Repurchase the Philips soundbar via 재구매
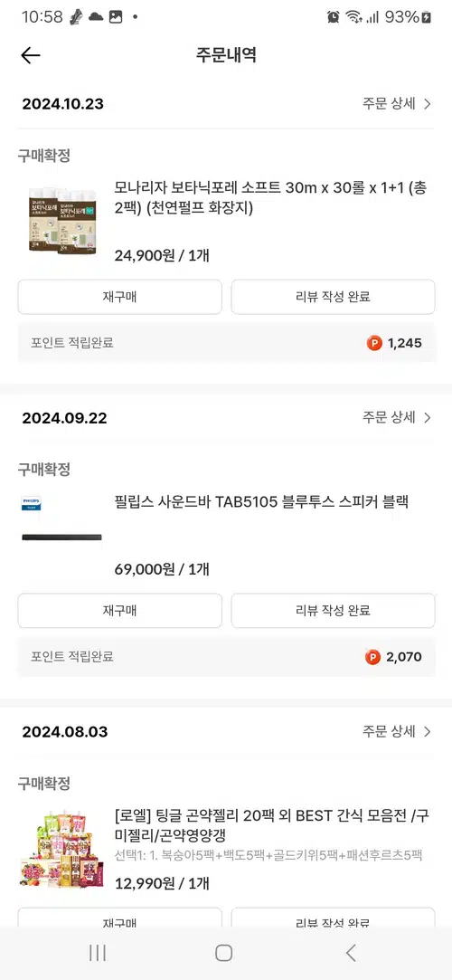 click(x=120, y=611)
